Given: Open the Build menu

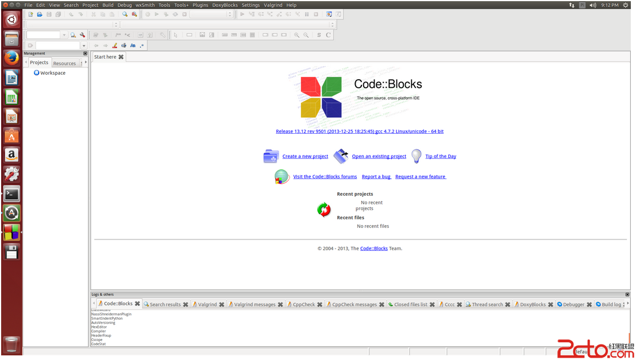Looking at the screenshot, I should click(108, 5).
